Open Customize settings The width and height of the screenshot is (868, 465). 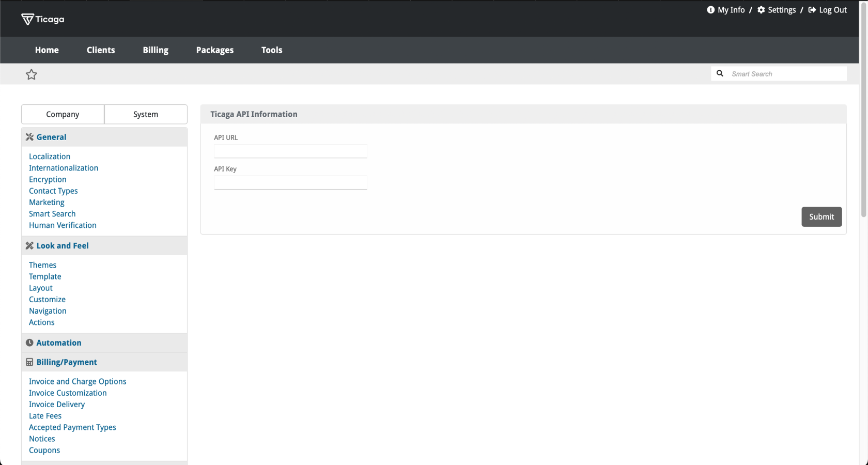[x=47, y=299]
